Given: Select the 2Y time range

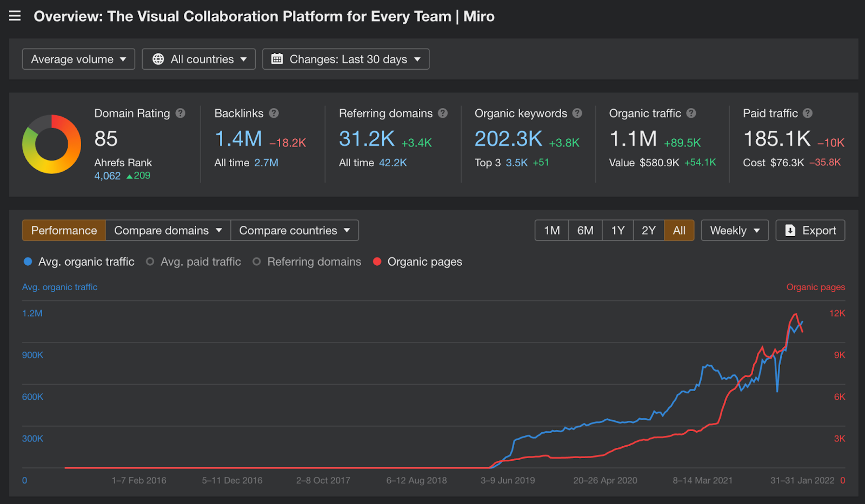Looking at the screenshot, I should [649, 230].
